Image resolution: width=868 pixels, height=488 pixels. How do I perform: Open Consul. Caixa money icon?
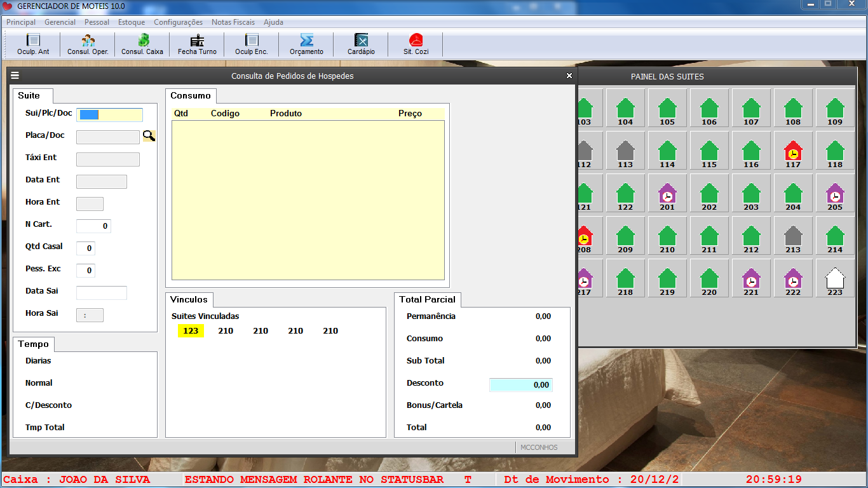[x=142, y=44]
